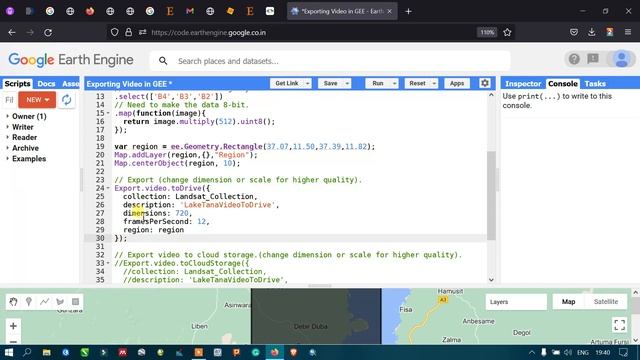The image size is (640, 360).
Task: Click the script filter field
Action: tap(9, 100)
